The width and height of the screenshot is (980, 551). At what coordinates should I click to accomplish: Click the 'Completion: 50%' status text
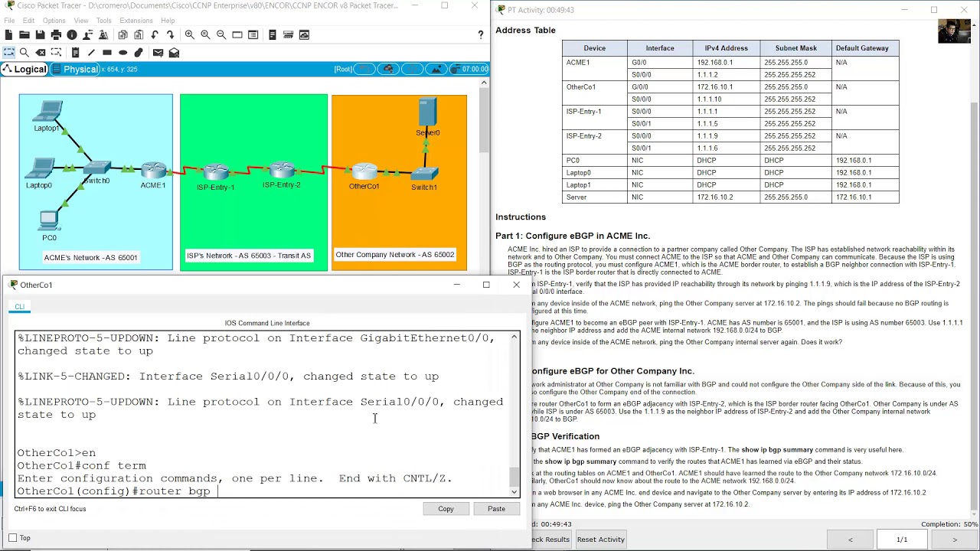(x=949, y=524)
